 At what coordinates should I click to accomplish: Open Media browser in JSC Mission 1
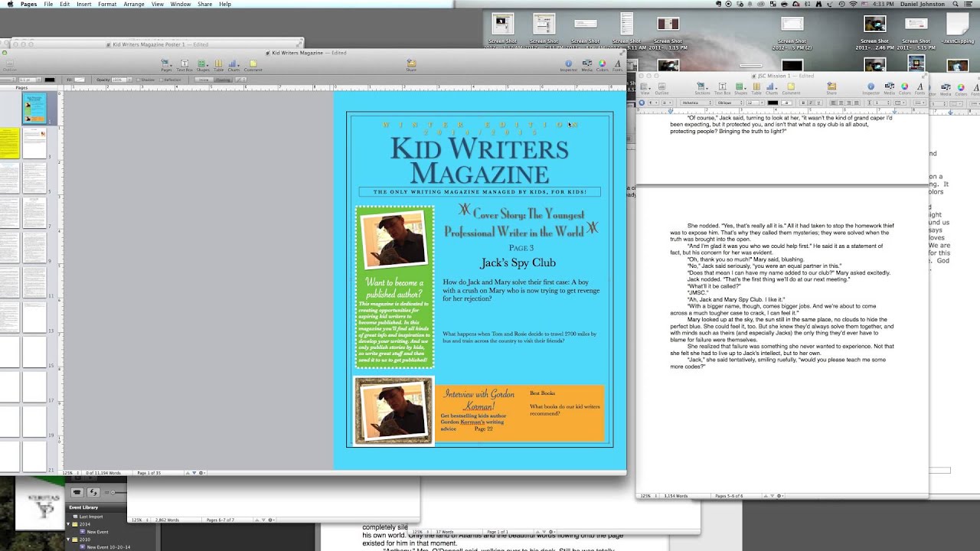889,88
